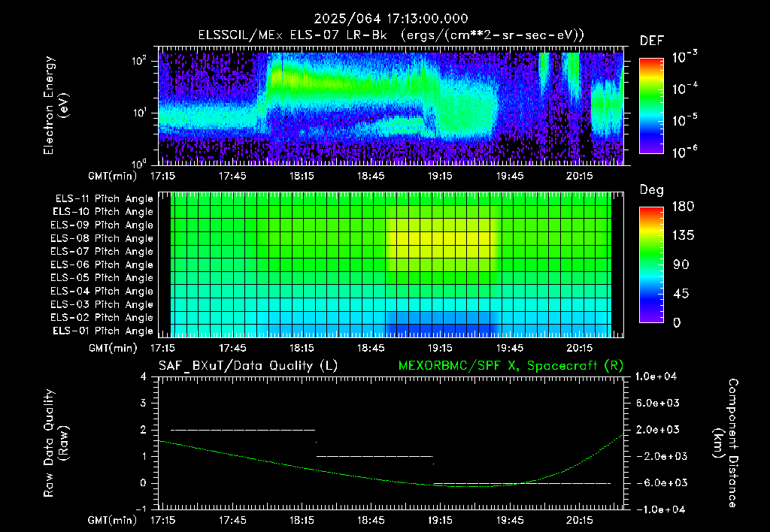Click the Electron Energy (eV) axis label
Screen dimensions: 770x532
(56, 105)
